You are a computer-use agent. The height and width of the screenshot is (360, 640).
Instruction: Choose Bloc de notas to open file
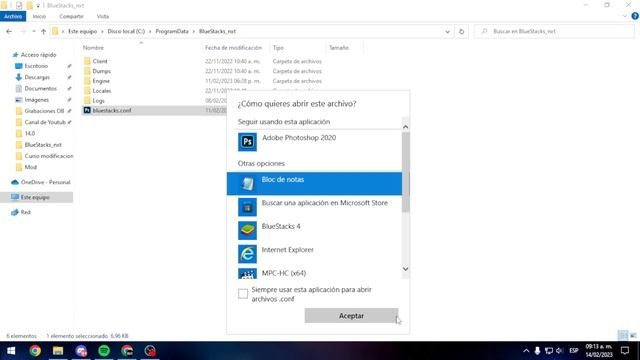click(x=314, y=183)
